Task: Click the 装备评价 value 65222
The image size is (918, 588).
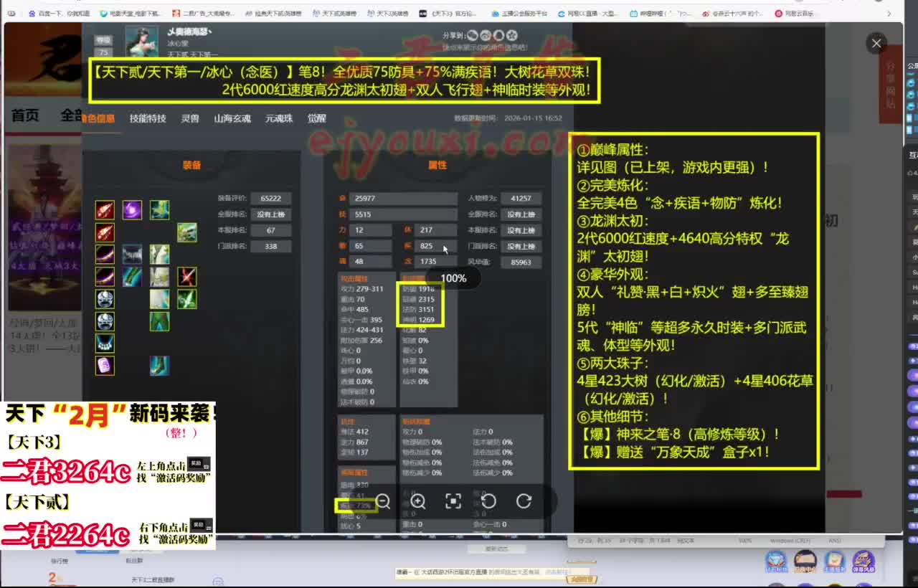Action: (x=271, y=199)
